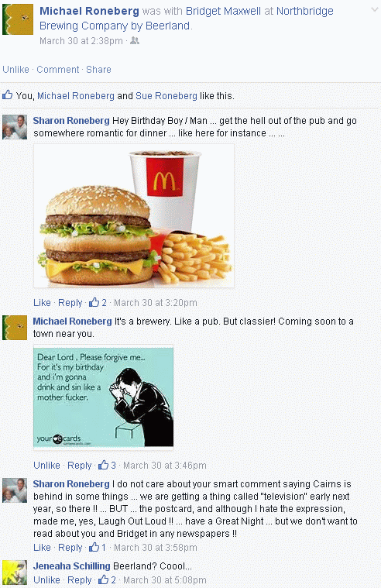Click Michael Roneberg's profile picture on the post

point(17,19)
